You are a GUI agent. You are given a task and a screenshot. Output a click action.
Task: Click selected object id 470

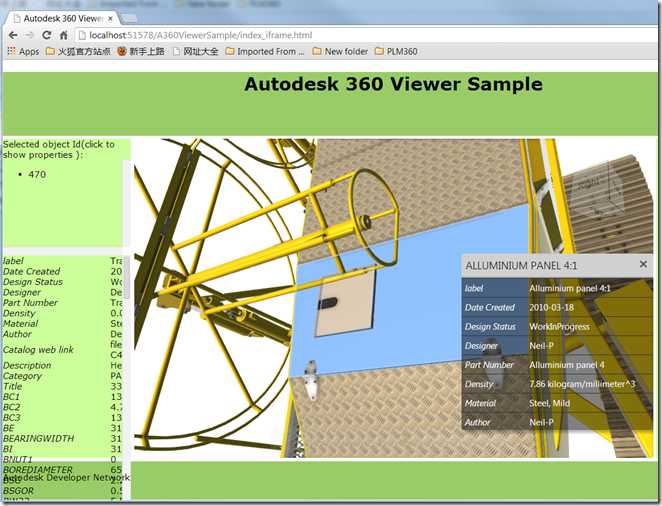point(37,174)
